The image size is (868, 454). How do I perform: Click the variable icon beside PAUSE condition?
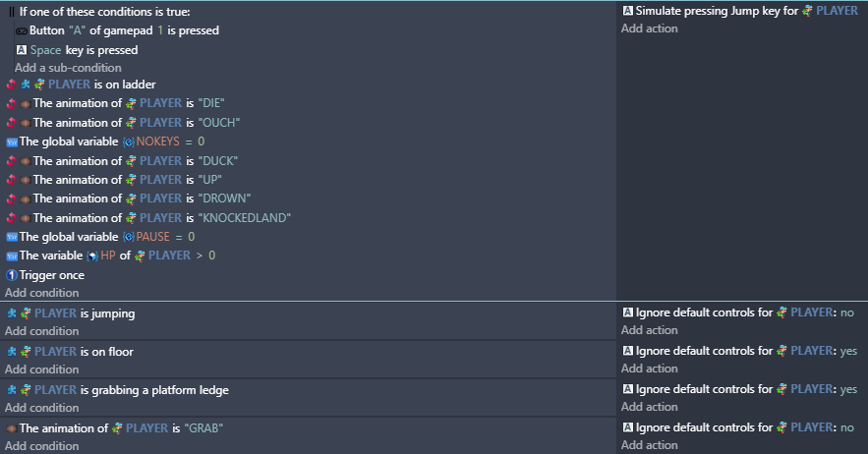[12, 238]
